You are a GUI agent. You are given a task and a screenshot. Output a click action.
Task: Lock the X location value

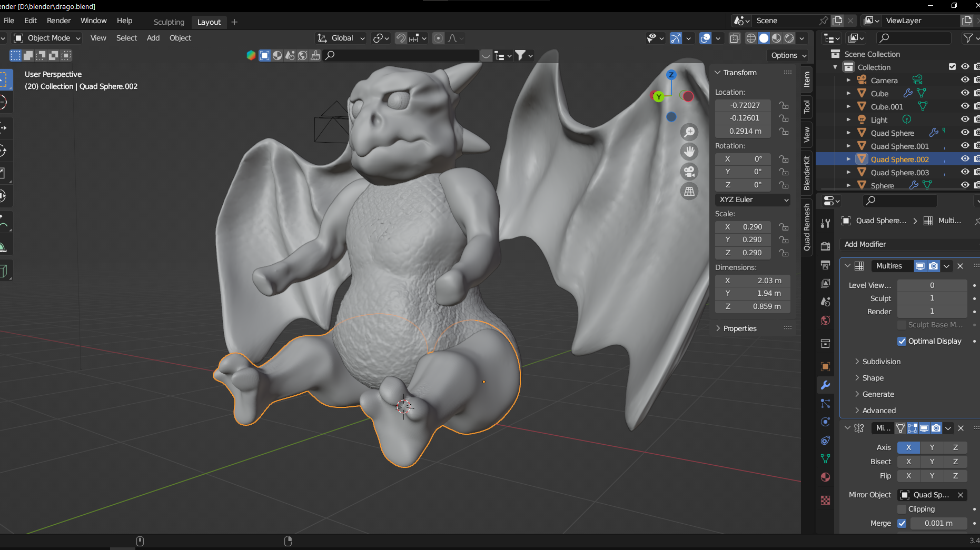click(x=784, y=105)
